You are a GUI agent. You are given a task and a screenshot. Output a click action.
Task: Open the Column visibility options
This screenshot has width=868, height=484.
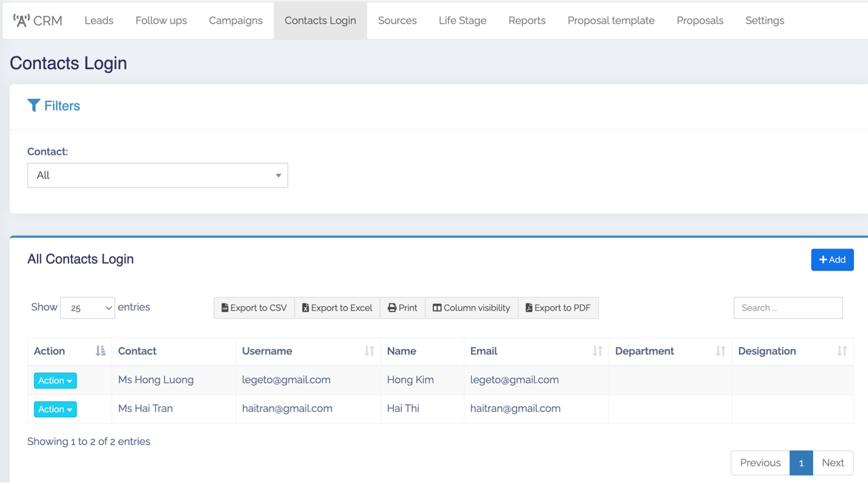click(471, 308)
